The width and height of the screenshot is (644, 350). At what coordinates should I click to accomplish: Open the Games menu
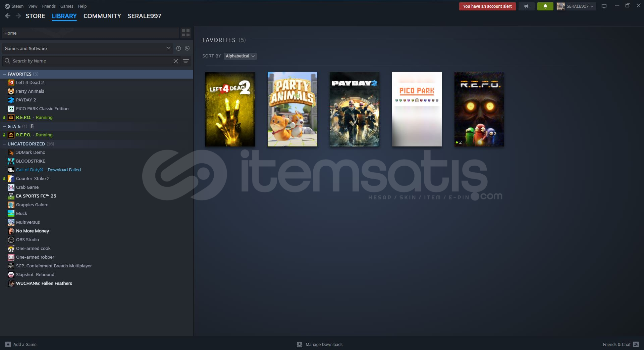point(67,6)
